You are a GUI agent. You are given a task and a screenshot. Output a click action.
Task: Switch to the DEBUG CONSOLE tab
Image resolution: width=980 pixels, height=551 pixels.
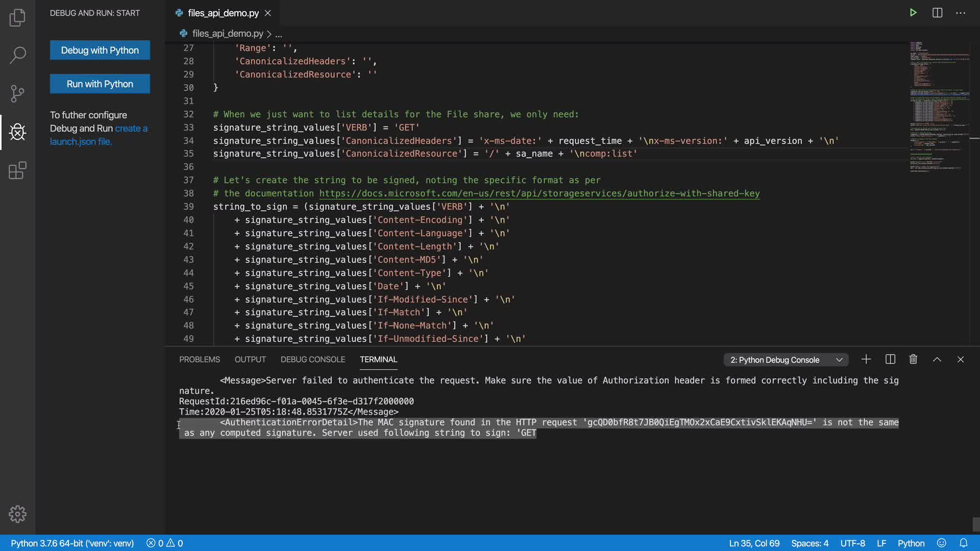[x=312, y=360]
